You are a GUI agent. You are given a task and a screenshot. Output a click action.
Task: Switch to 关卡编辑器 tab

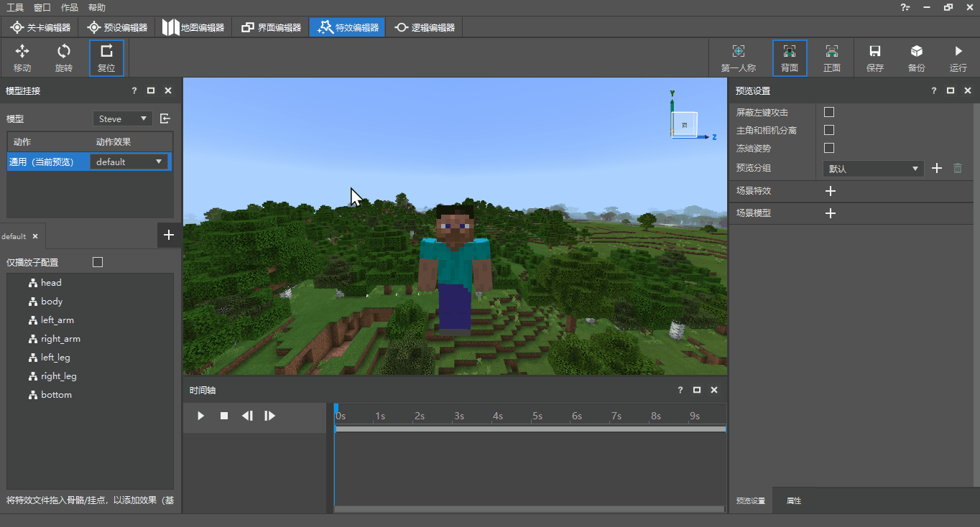[40, 27]
